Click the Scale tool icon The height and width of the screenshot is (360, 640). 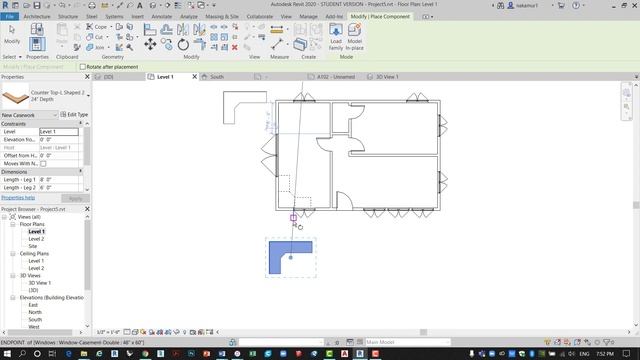pos(224,37)
